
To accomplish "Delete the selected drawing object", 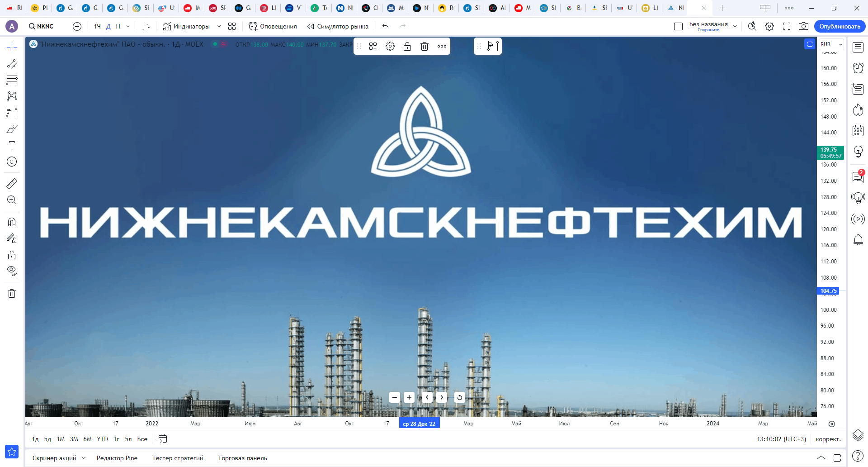I will [425, 46].
